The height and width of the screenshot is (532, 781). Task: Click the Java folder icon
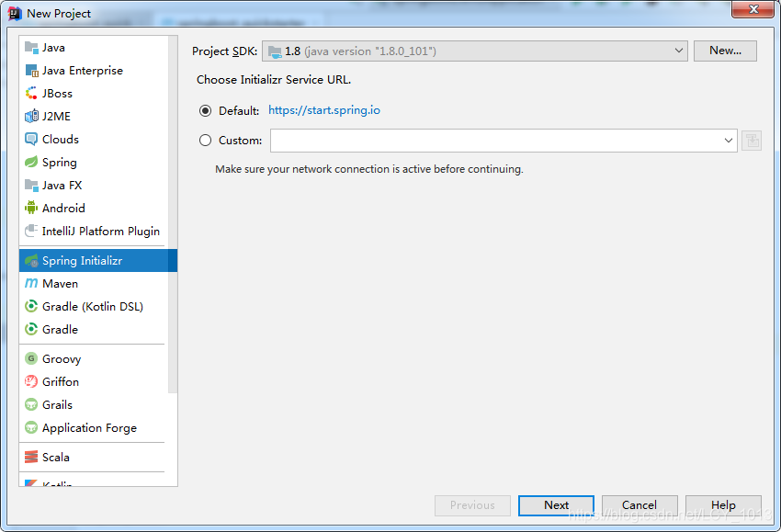(x=31, y=48)
